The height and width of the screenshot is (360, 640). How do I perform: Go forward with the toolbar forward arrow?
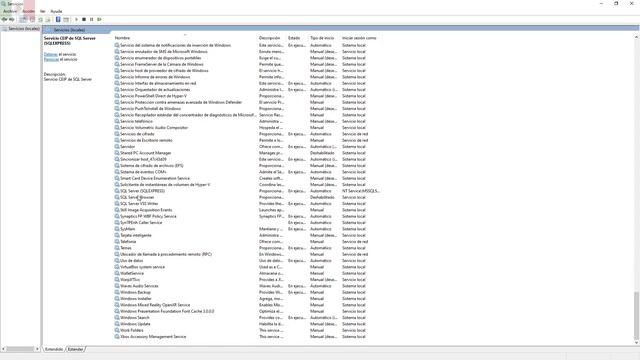[x=11, y=19]
